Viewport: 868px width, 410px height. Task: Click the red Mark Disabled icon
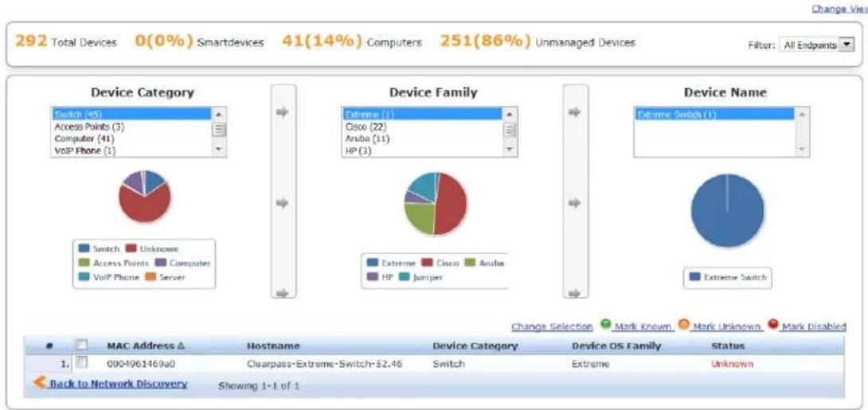click(x=772, y=324)
